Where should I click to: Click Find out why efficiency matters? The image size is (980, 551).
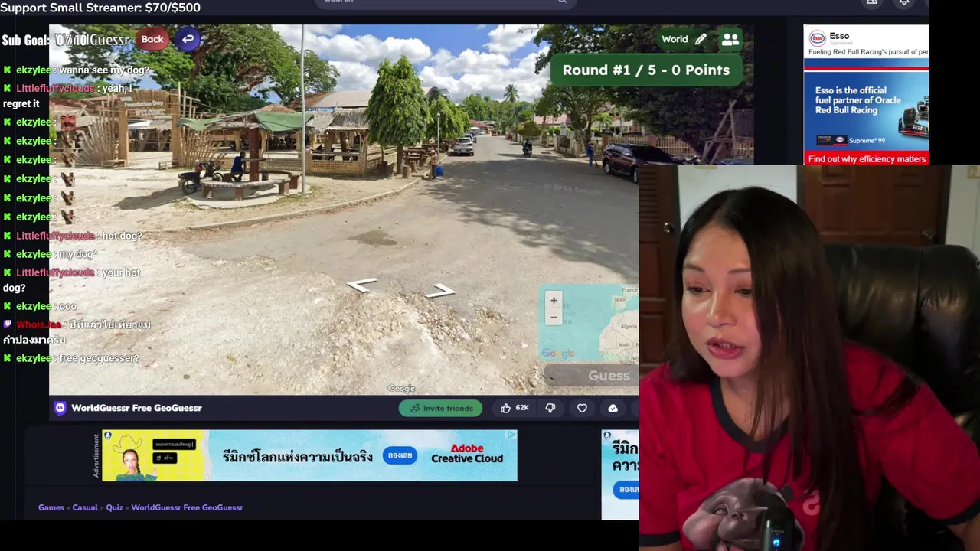point(867,159)
